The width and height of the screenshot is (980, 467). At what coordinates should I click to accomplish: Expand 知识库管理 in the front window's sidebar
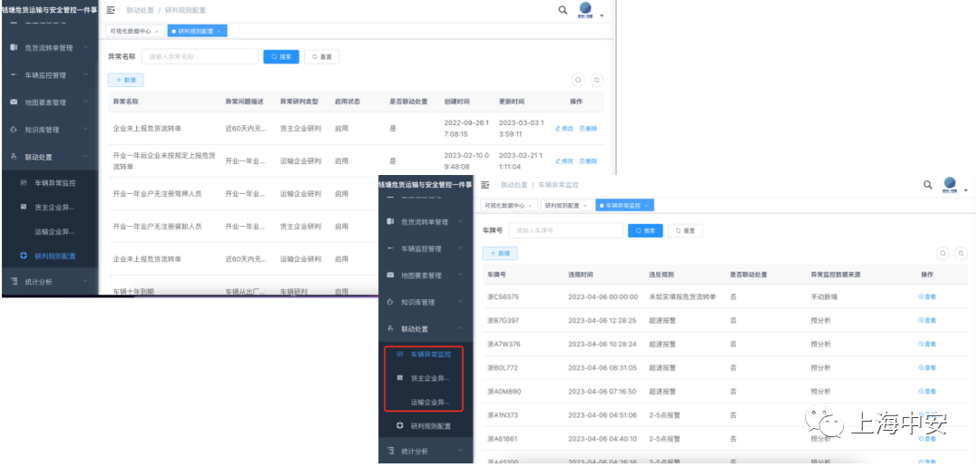(425, 302)
